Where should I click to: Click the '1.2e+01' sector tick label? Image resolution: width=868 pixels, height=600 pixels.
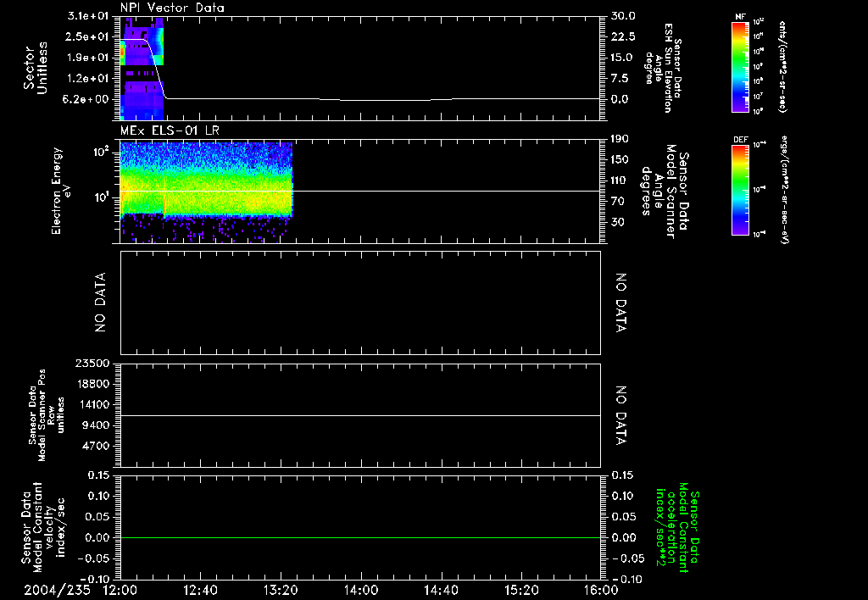click(88, 79)
